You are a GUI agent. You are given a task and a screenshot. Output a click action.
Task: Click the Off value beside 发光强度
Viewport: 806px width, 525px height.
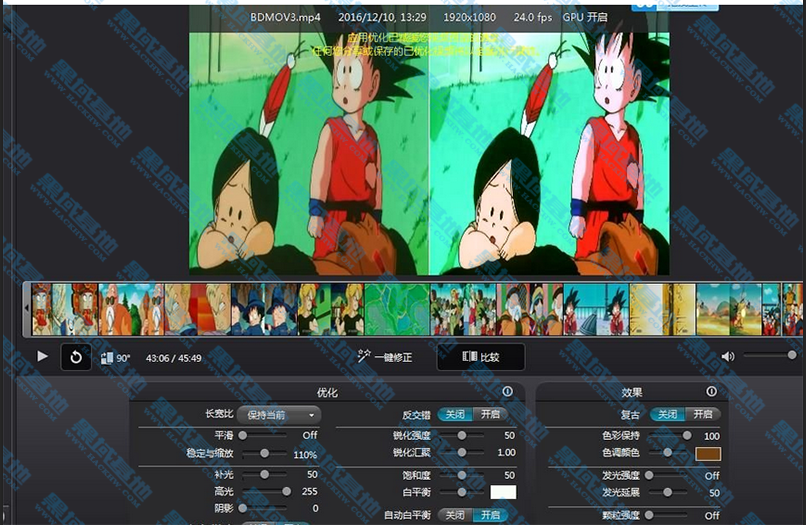[x=712, y=476]
